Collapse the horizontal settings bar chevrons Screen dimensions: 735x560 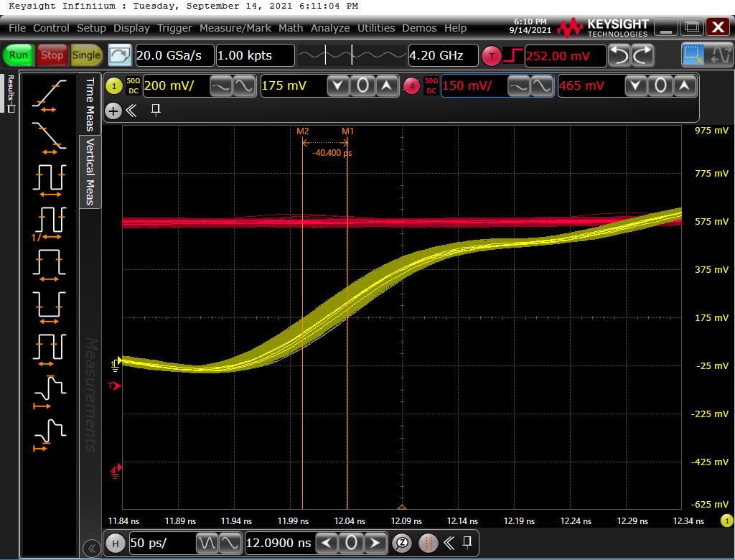(x=449, y=543)
